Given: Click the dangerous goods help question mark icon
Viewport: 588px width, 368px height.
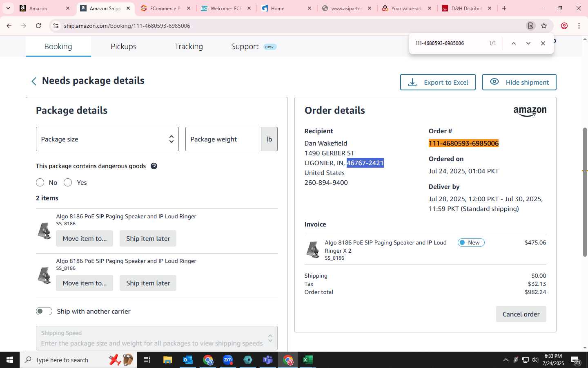Looking at the screenshot, I should tap(154, 166).
